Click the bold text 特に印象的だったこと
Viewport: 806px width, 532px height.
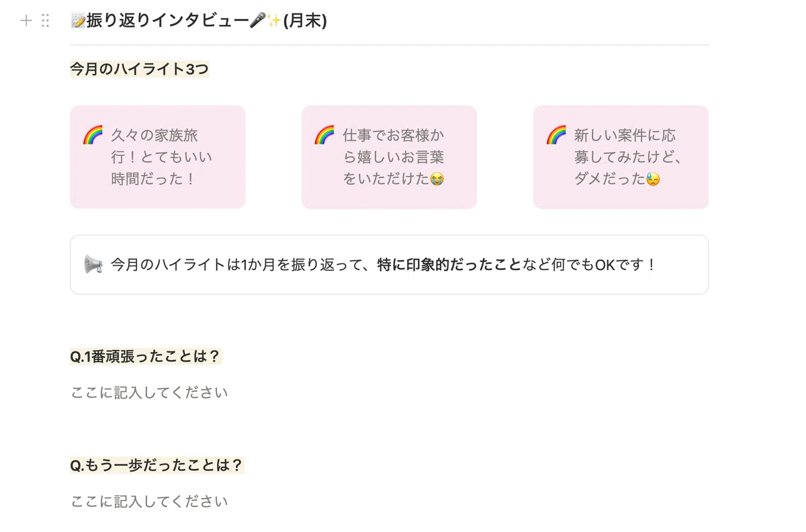click(x=449, y=265)
